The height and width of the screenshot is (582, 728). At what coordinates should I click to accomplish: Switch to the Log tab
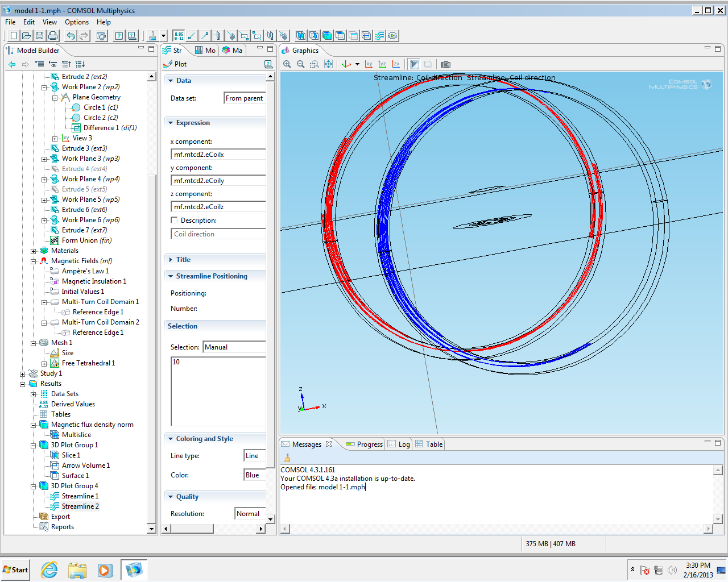399,444
